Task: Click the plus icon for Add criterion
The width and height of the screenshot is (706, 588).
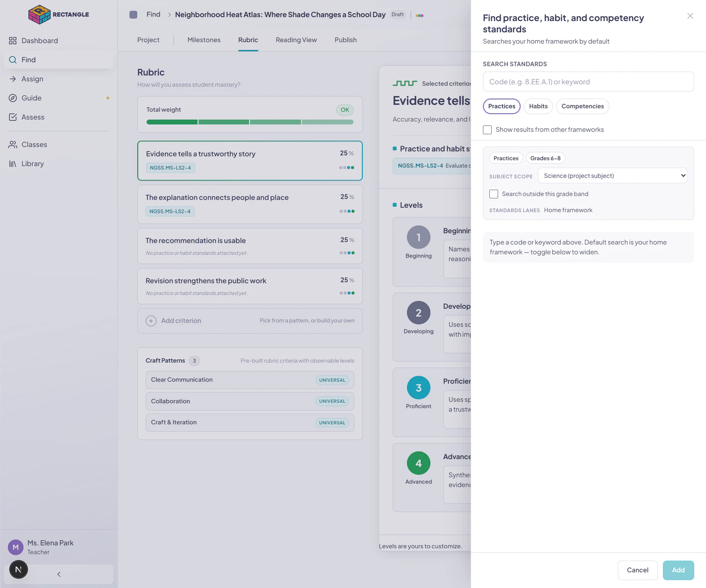Action: [x=151, y=321]
